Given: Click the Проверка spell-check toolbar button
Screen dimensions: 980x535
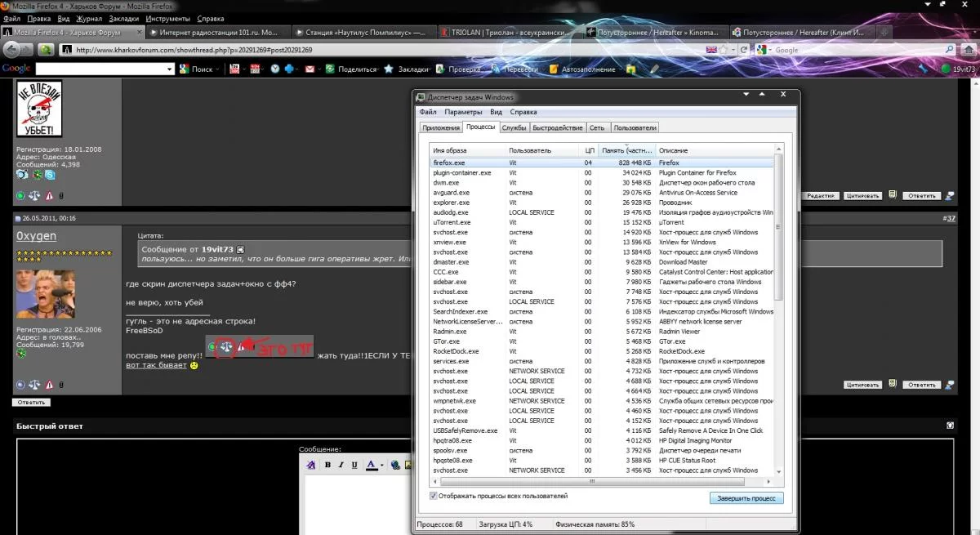Looking at the screenshot, I should [x=457, y=69].
